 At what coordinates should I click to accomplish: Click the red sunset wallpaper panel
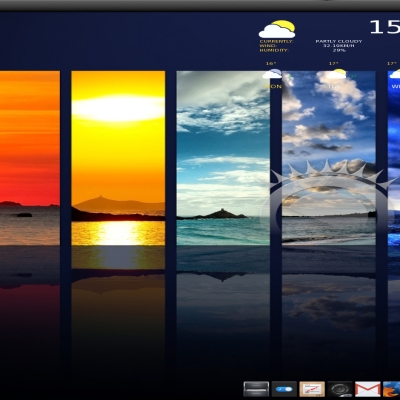coord(30,158)
